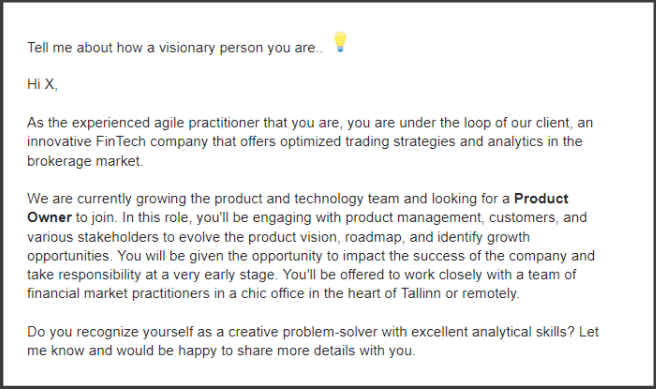Click the word 'Tallinn' in the message
The width and height of the screenshot is (656, 389).
tap(421, 293)
